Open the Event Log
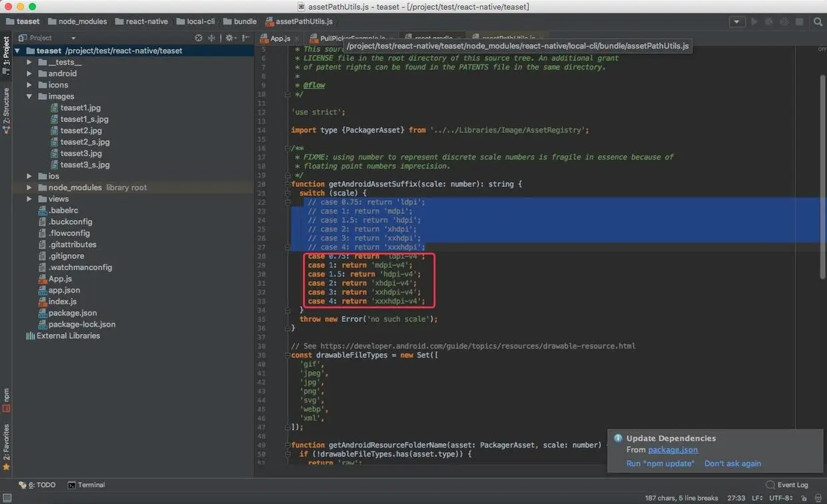This screenshot has width=827, height=504. 788,485
